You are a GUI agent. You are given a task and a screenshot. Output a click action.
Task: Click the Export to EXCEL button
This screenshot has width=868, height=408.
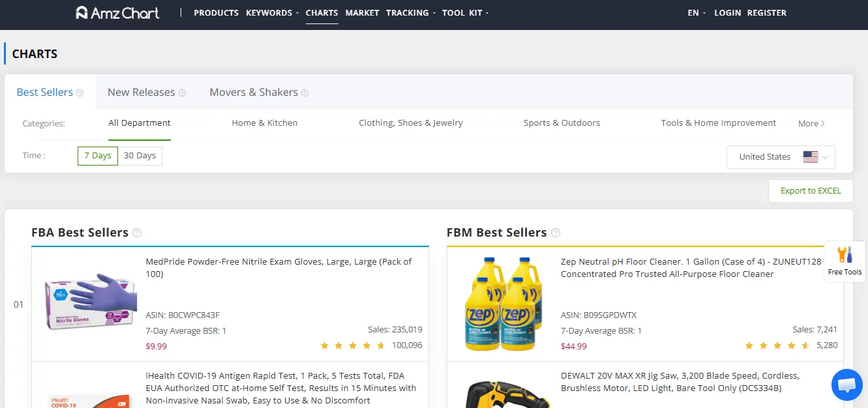(811, 191)
